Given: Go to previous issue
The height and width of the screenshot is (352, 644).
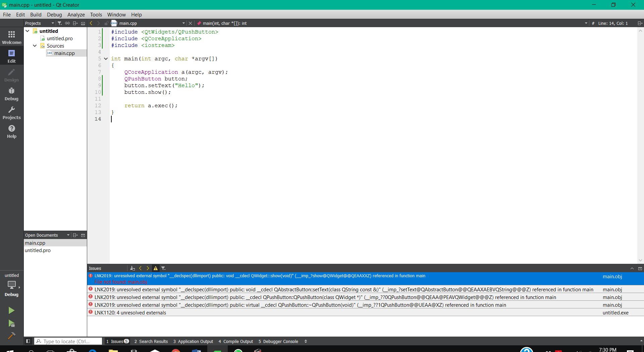Looking at the screenshot, I should tap(140, 268).
